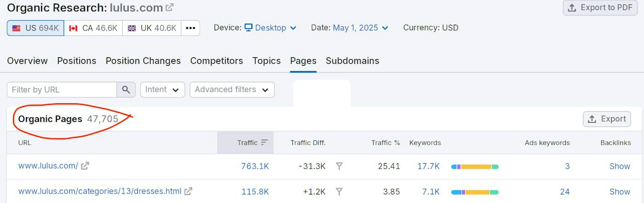The image size is (644, 203).
Task: Click more countries ellipsis button
Action: coord(190,28)
